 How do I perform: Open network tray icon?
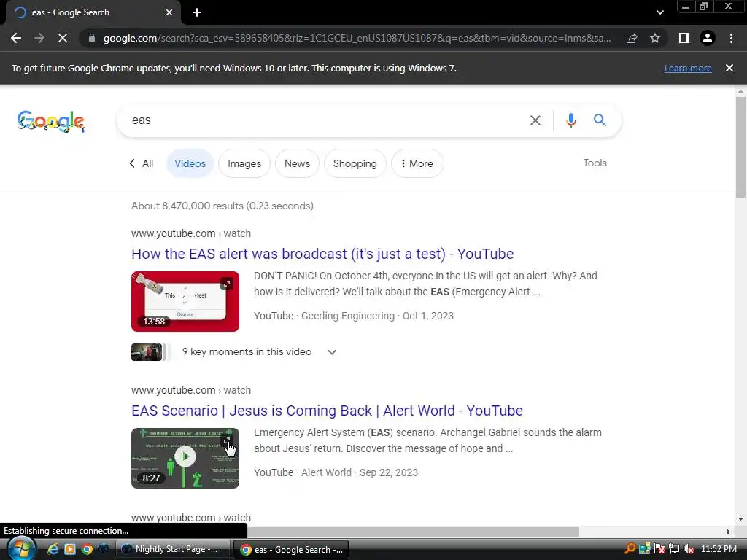(x=674, y=549)
